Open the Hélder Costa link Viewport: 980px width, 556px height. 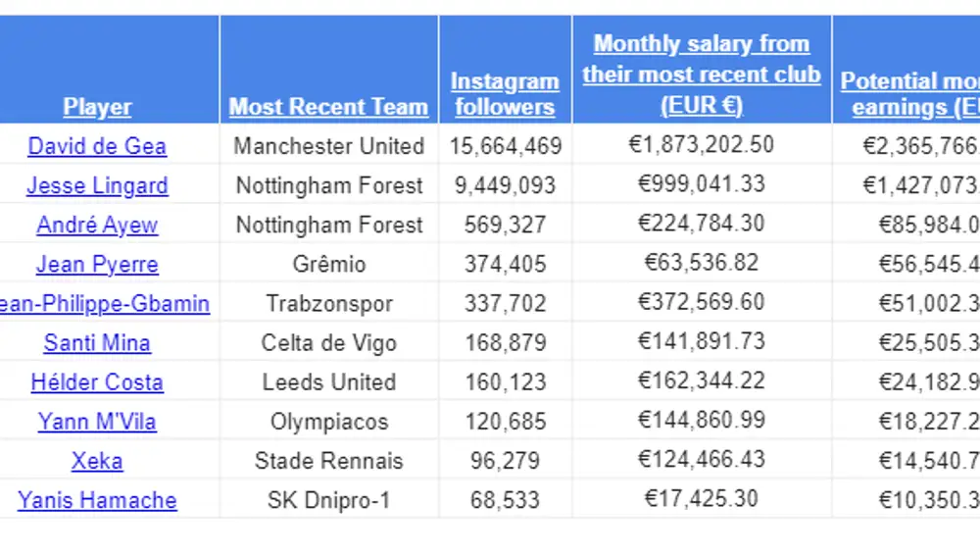[x=97, y=382]
